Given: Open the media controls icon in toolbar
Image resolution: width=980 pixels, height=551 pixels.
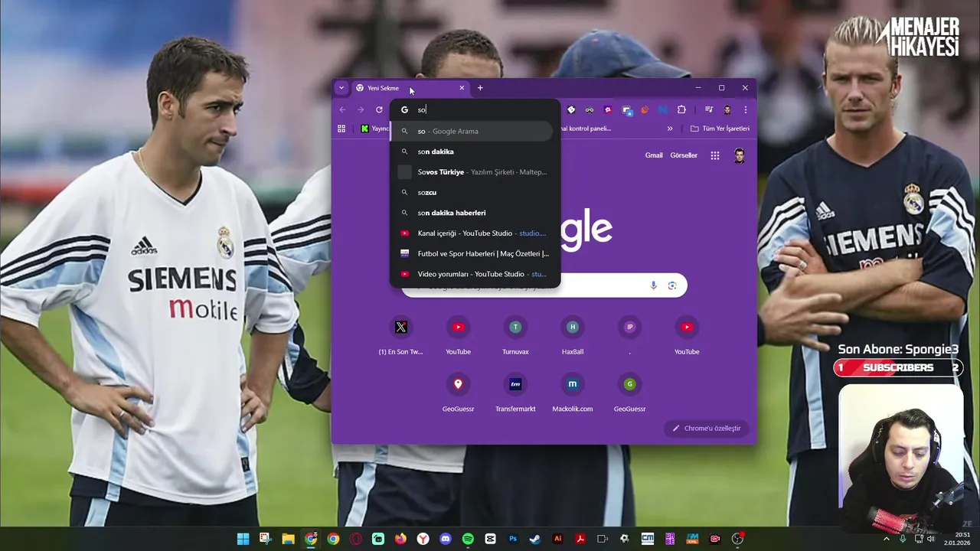Looking at the screenshot, I should (709, 109).
